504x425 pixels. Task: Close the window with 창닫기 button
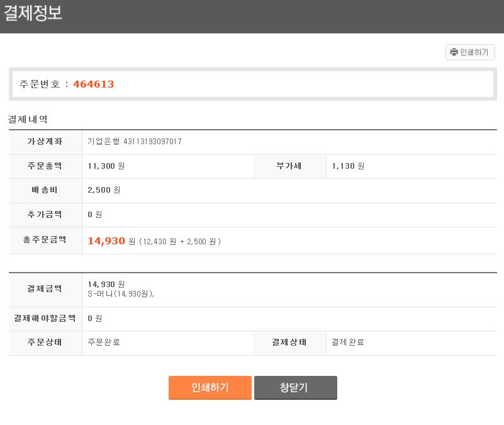point(295,387)
